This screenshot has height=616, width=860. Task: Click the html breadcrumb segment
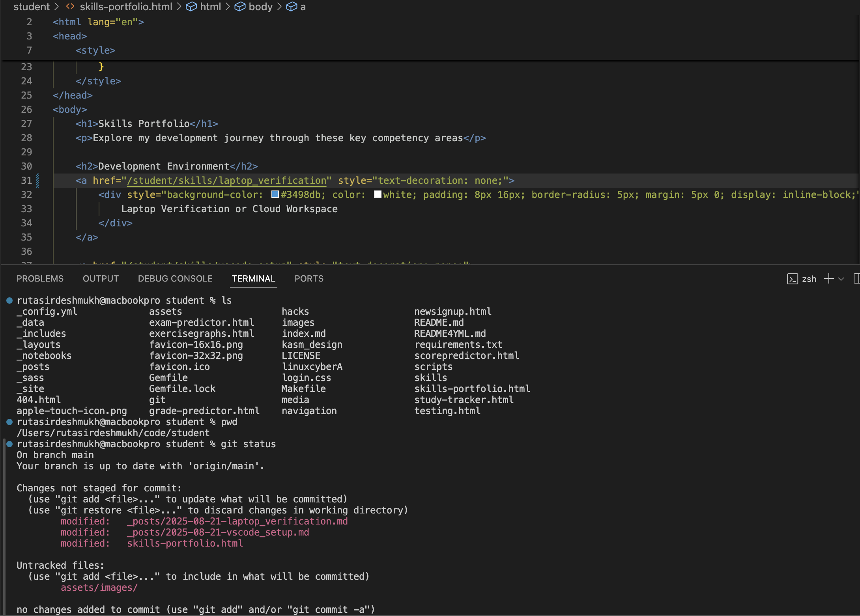click(210, 7)
